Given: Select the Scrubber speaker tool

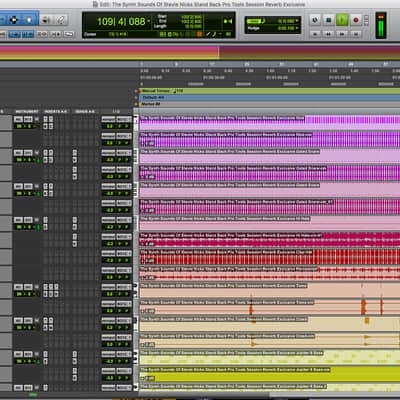Looking at the screenshot, I should (x=46, y=20).
